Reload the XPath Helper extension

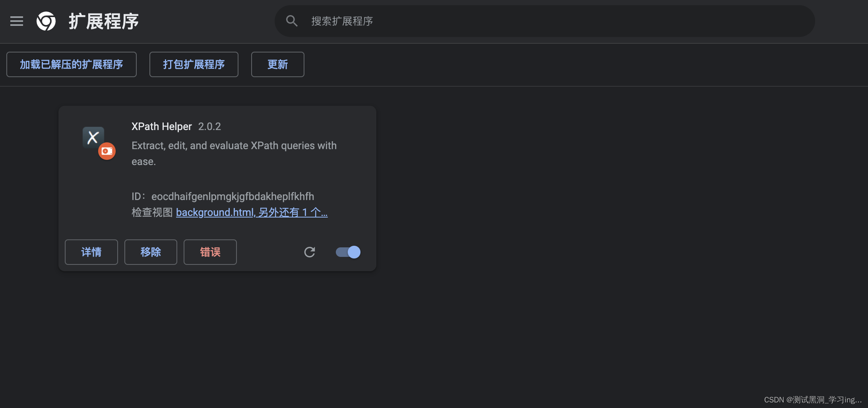pos(310,252)
